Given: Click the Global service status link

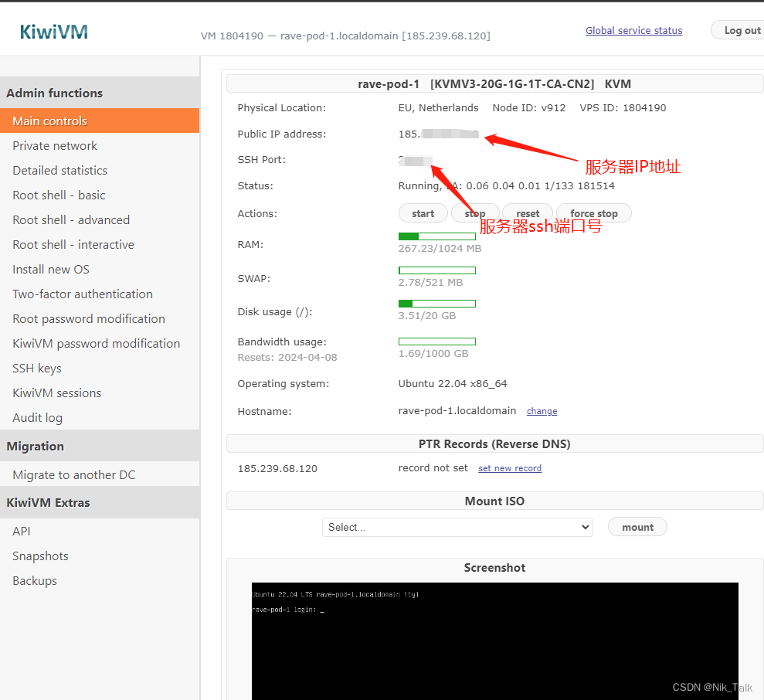Looking at the screenshot, I should coord(633,31).
